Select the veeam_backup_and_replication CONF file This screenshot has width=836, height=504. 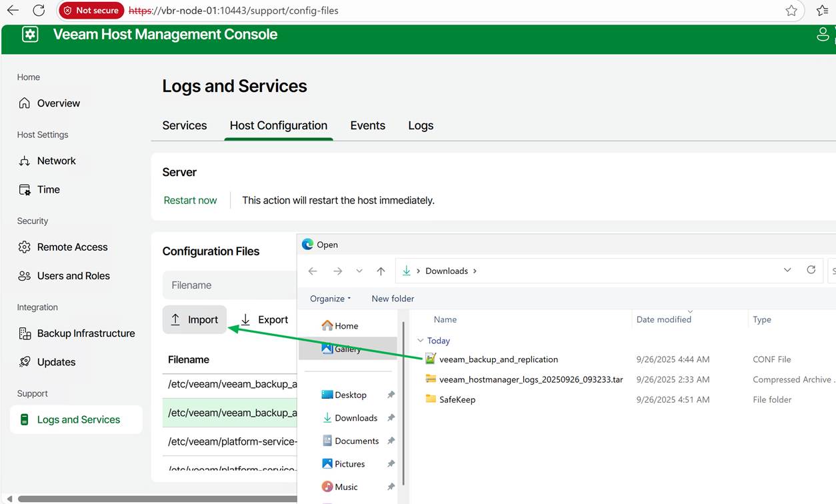click(x=498, y=359)
